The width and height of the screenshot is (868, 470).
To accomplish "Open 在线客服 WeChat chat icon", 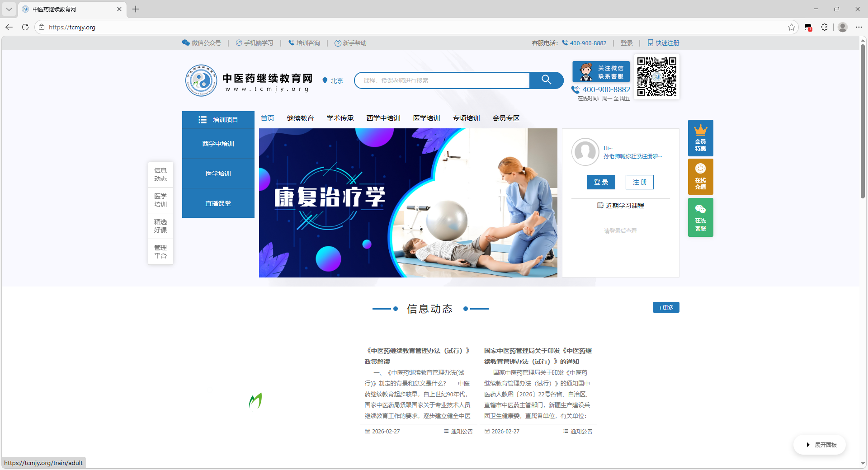I will pyautogui.click(x=700, y=217).
